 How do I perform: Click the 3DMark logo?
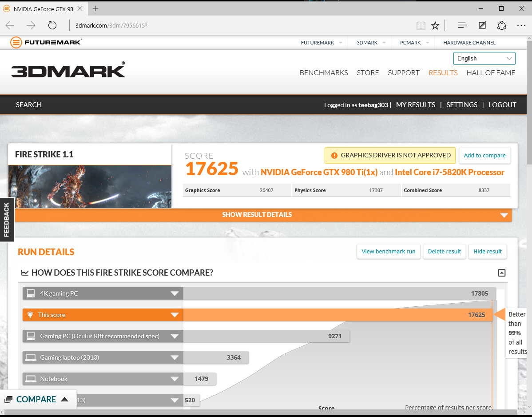click(x=68, y=70)
